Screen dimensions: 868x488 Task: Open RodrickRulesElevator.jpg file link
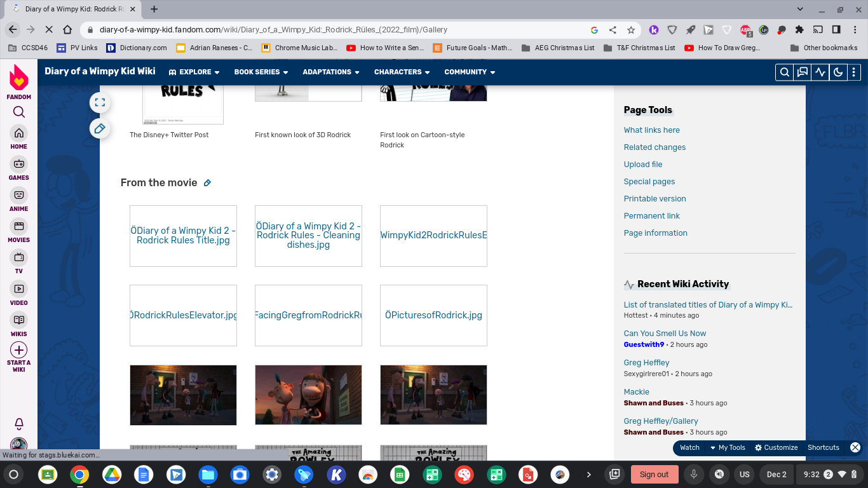tap(183, 315)
